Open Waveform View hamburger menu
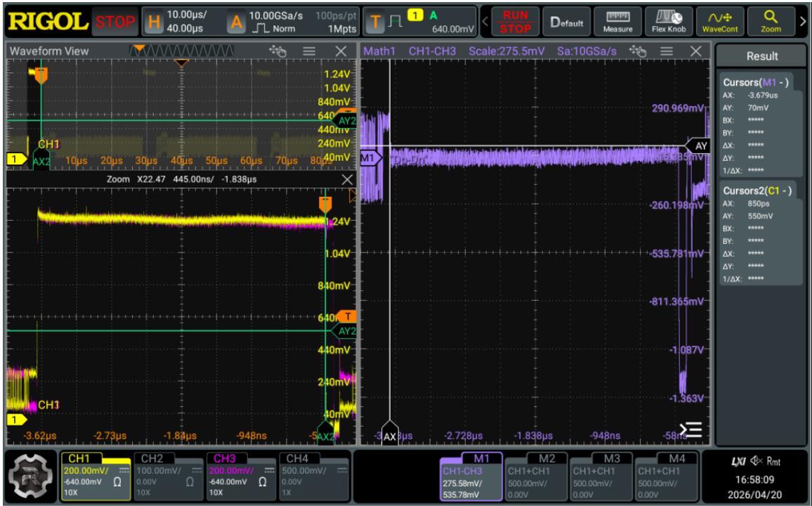Image resolution: width=812 pixels, height=506 pixels. (x=309, y=51)
